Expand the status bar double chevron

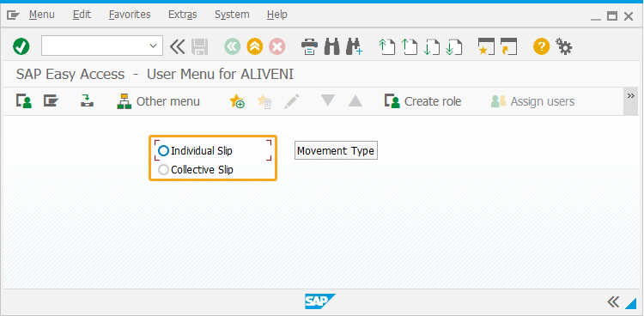pyautogui.click(x=613, y=302)
